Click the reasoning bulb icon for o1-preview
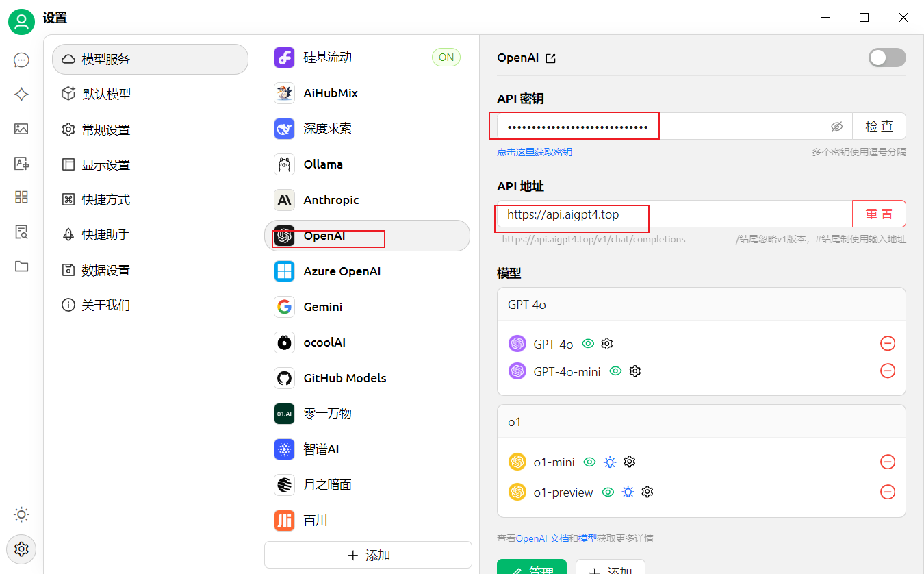 tap(628, 492)
